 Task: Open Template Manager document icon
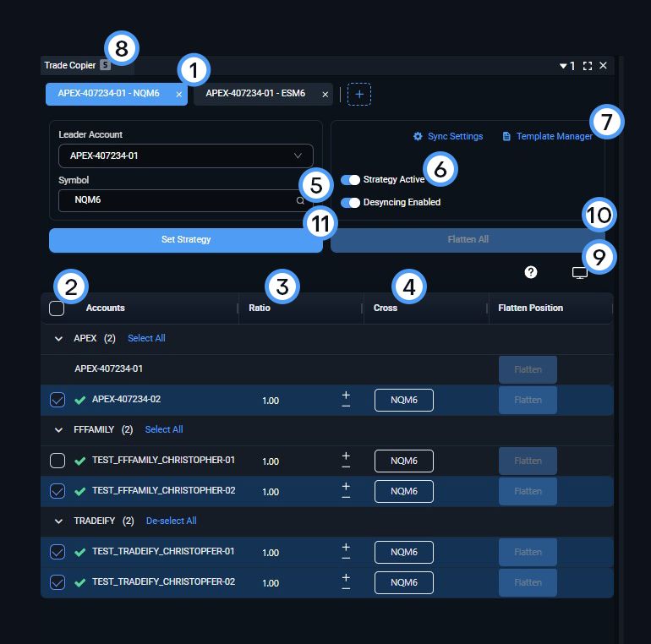point(506,136)
